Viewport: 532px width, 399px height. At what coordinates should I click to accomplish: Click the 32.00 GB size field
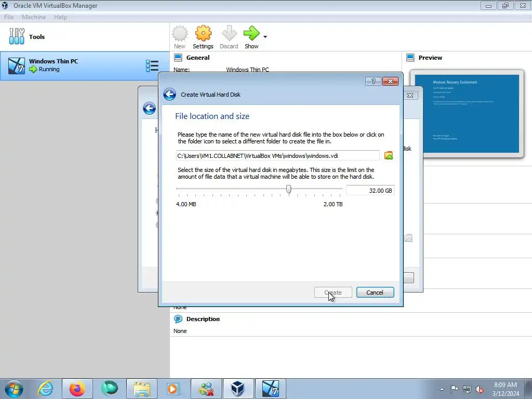370,191
